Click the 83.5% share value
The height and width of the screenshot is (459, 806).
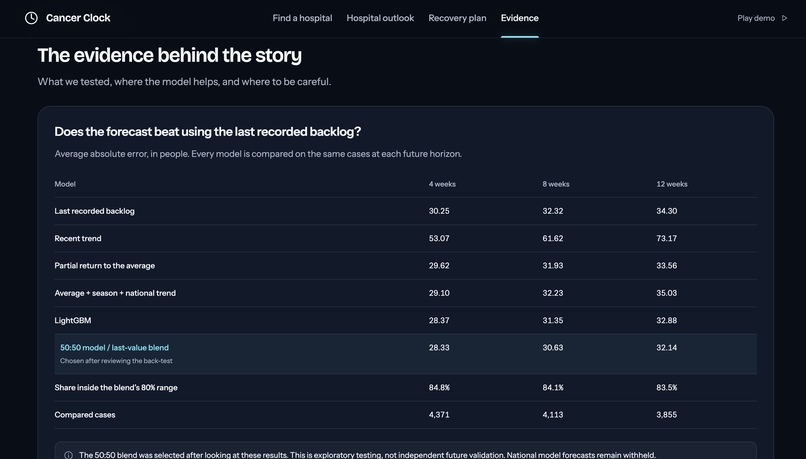coord(667,388)
